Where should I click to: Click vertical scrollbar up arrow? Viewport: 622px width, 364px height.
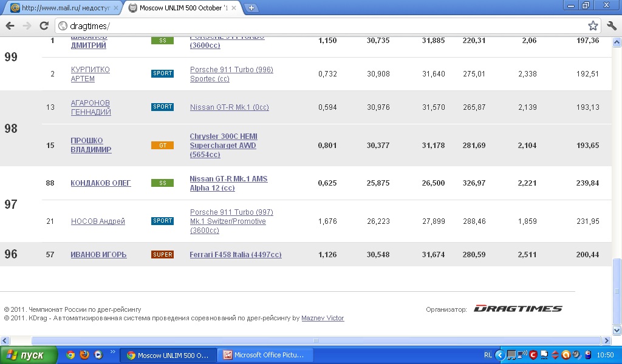[x=617, y=42]
